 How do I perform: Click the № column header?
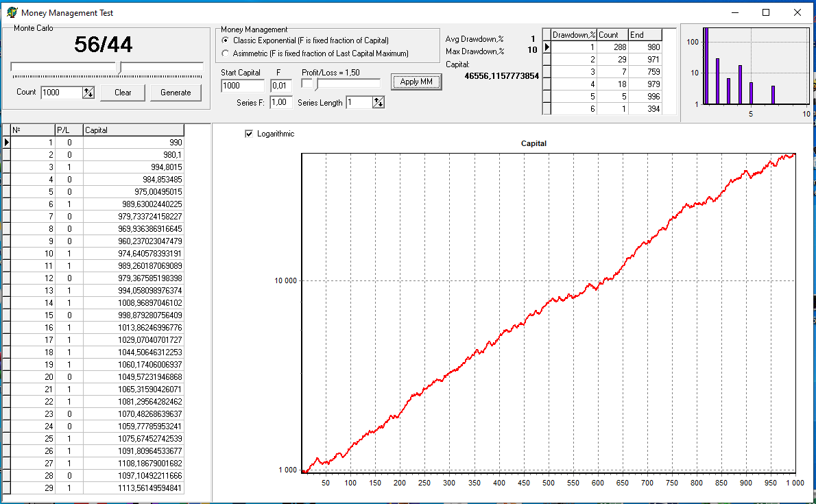(33, 130)
